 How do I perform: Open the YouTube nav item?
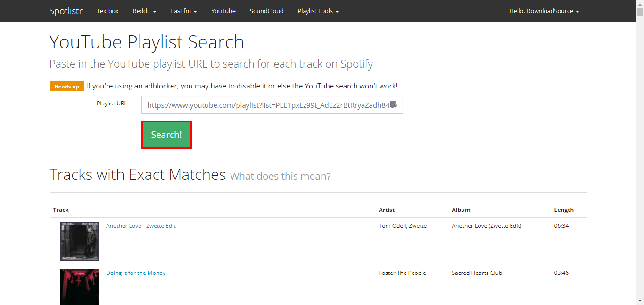pyautogui.click(x=223, y=11)
